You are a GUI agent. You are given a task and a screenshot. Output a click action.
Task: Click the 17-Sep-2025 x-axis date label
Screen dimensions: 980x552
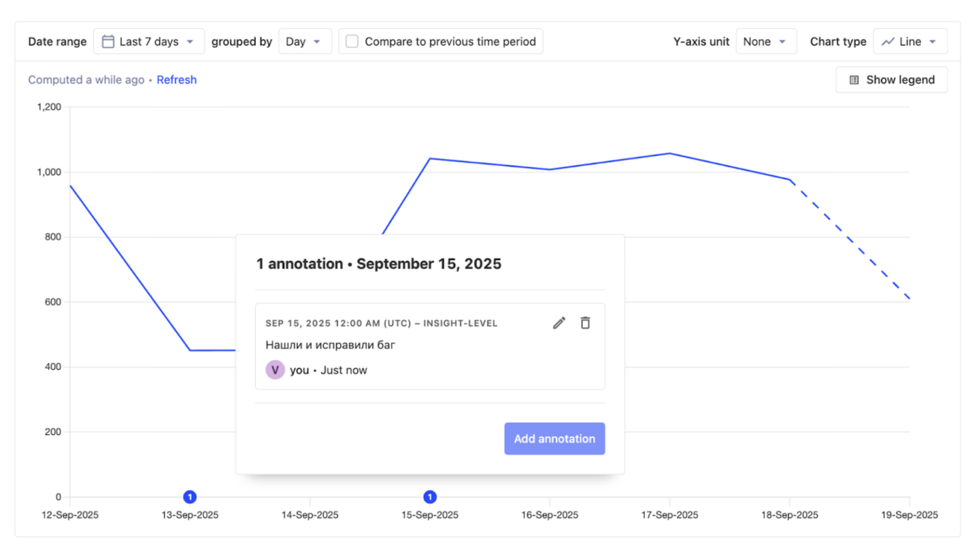(x=670, y=515)
